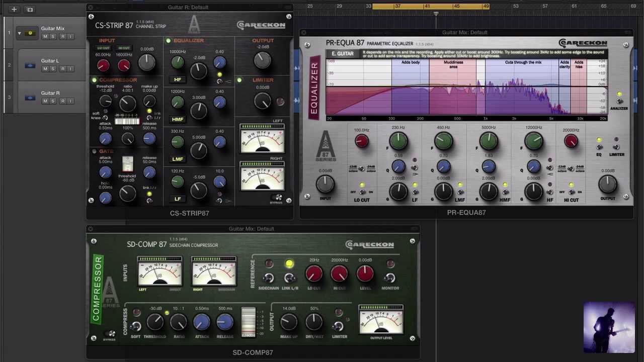Flip the LIMITER switch in PR-EQUA 87
The image size is (644, 362).
[616, 147]
